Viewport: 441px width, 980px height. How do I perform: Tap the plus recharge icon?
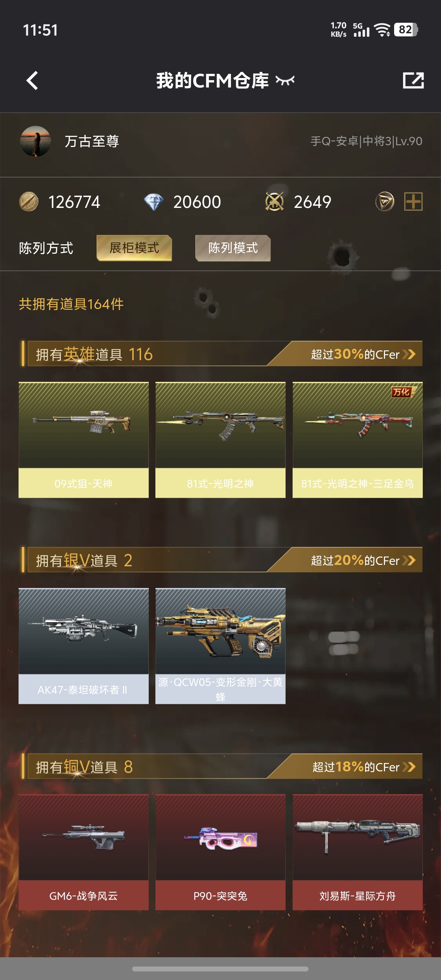click(x=413, y=202)
